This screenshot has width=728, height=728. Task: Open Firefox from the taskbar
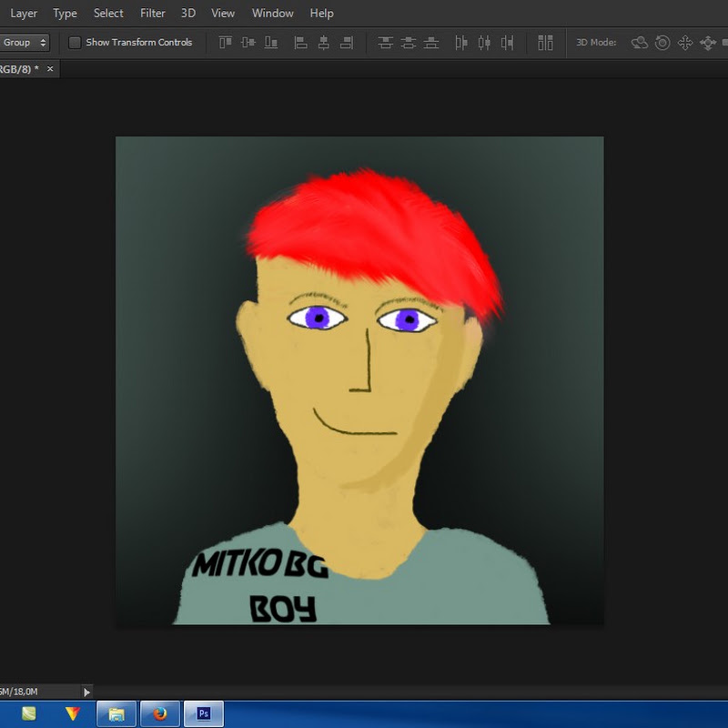pyautogui.click(x=160, y=713)
